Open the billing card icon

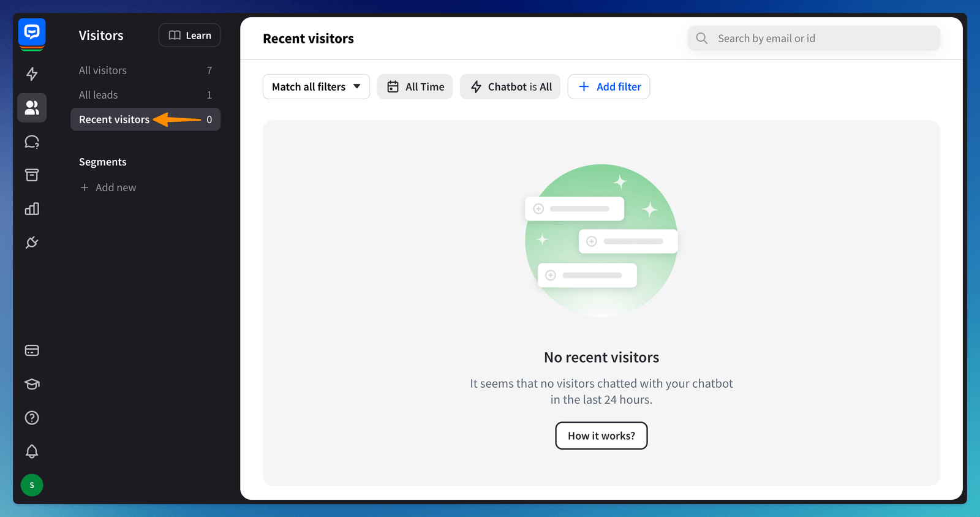pos(32,350)
